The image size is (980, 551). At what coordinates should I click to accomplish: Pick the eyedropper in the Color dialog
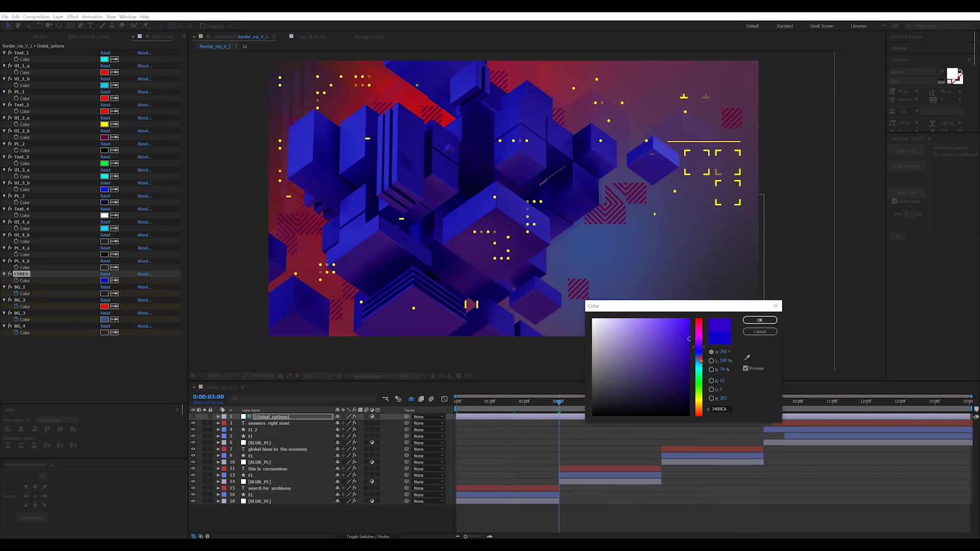[x=747, y=357]
